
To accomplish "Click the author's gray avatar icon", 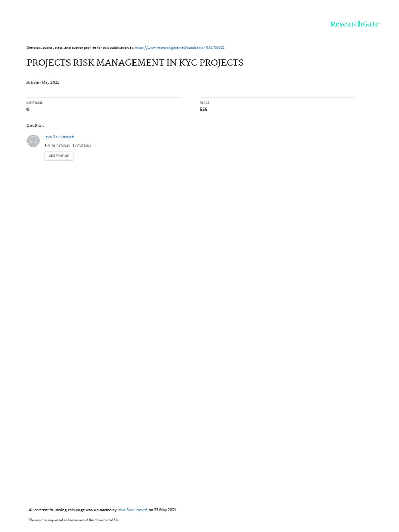I will (33, 140).
